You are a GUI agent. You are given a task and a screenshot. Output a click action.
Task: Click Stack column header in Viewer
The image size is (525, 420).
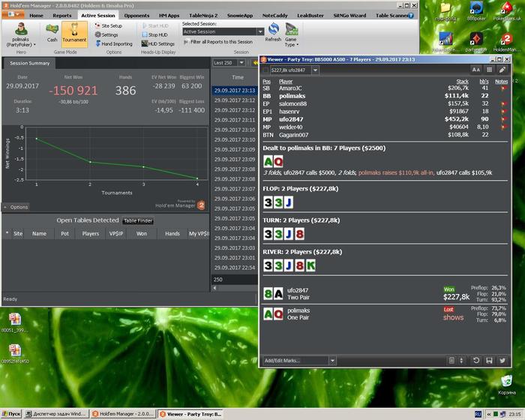tap(463, 82)
